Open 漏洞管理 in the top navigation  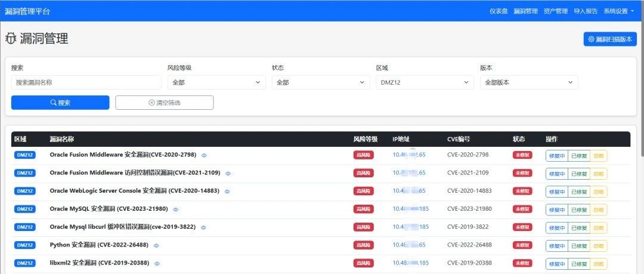(x=526, y=11)
